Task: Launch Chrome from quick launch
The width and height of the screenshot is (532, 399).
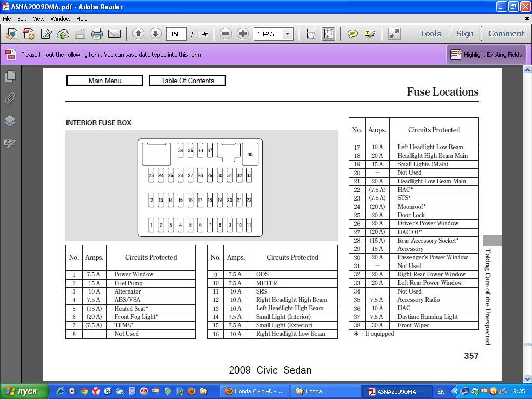Action: coord(84,391)
